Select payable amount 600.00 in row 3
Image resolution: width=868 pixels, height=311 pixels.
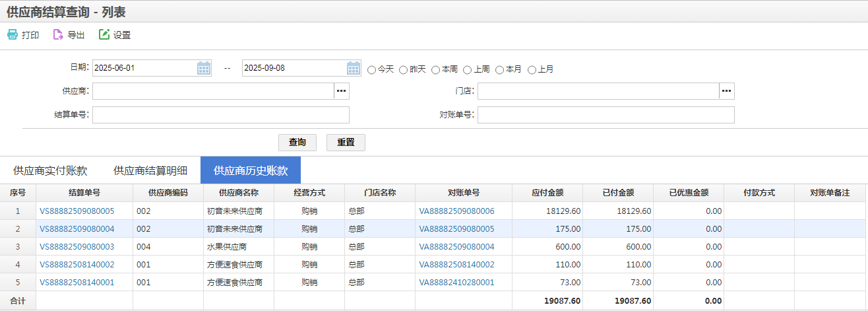pyautogui.click(x=547, y=246)
